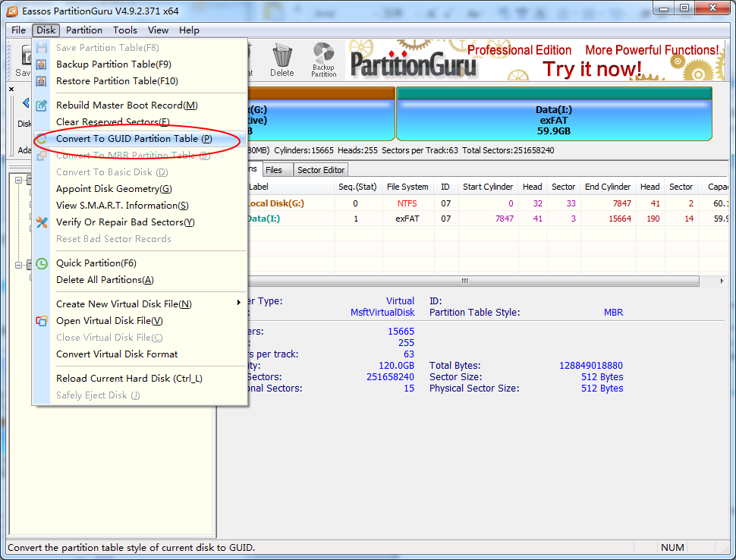
Task: Select the Local Disk(G:) partition row
Action: pyautogui.click(x=487, y=203)
